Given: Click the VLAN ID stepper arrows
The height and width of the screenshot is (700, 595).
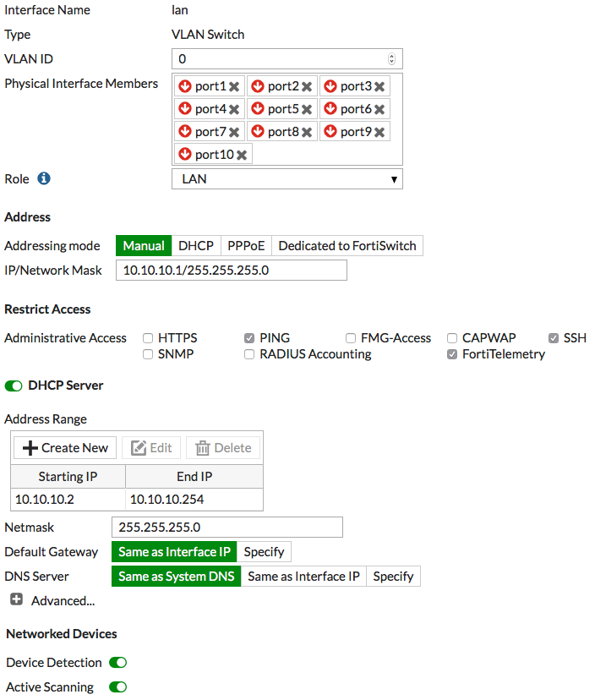Looking at the screenshot, I should pyautogui.click(x=391, y=59).
